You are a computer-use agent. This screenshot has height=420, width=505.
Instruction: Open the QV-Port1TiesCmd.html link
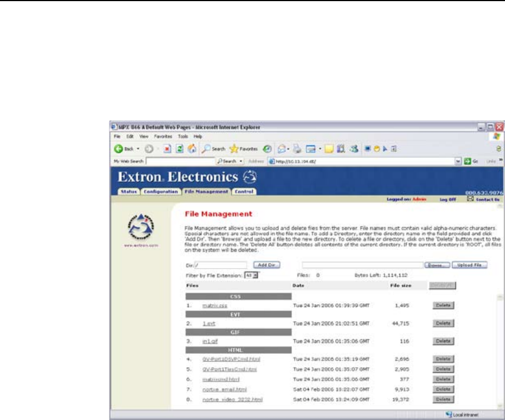[x=229, y=370]
